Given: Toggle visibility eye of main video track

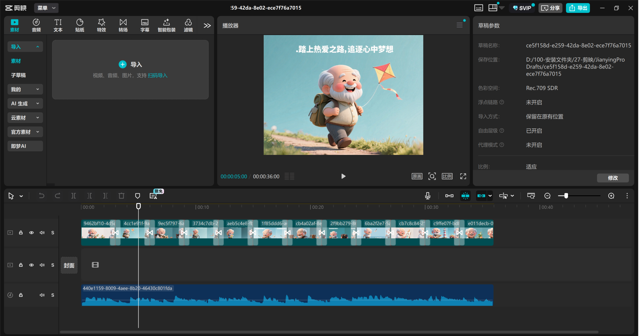Looking at the screenshot, I should (x=31, y=232).
